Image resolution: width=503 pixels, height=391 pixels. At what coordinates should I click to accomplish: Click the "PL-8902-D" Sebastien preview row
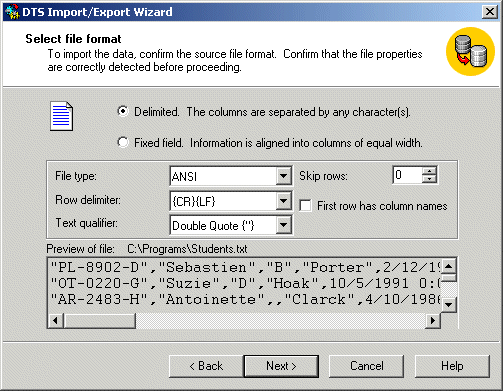(x=245, y=267)
